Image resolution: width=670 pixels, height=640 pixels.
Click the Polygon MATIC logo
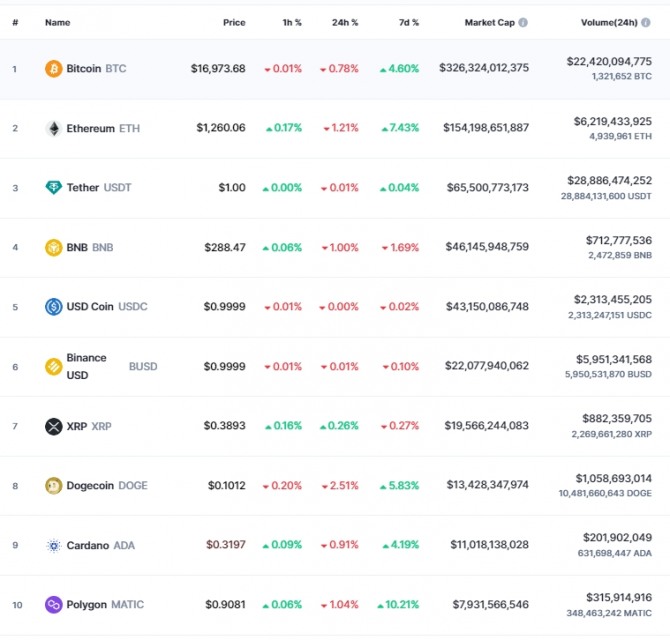(x=53, y=605)
